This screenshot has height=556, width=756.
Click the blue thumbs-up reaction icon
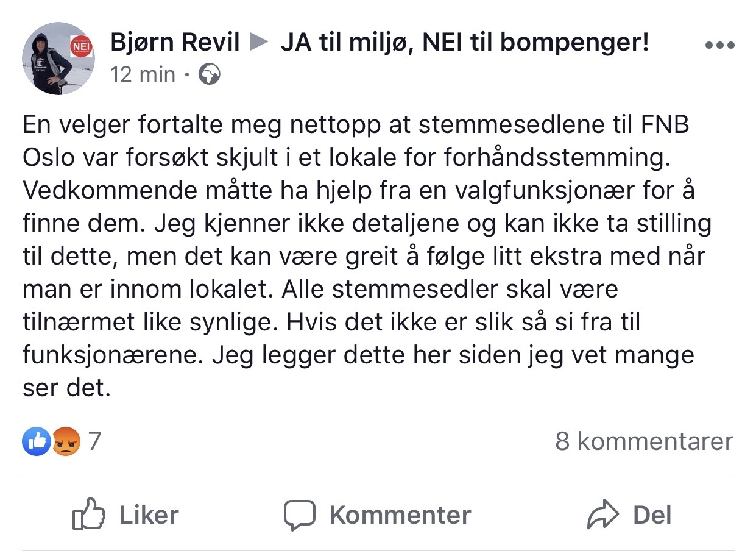tap(37, 441)
